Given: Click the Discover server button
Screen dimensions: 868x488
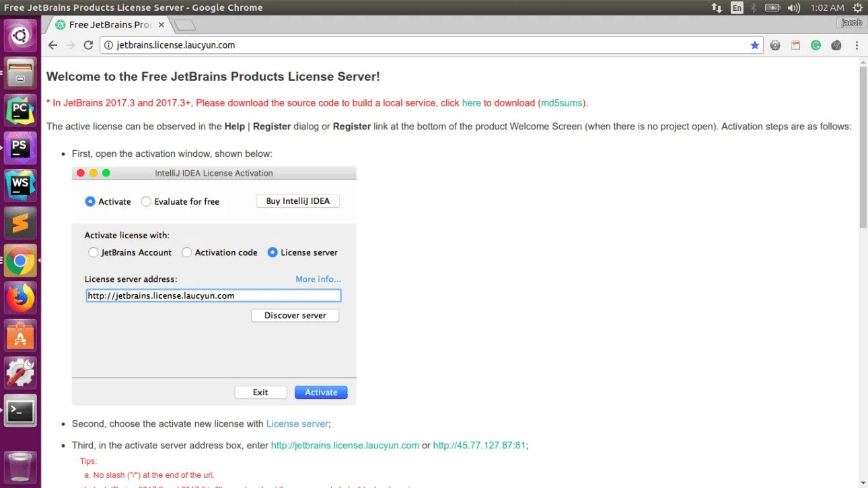Looking at the screenshot, I should 295,315.
